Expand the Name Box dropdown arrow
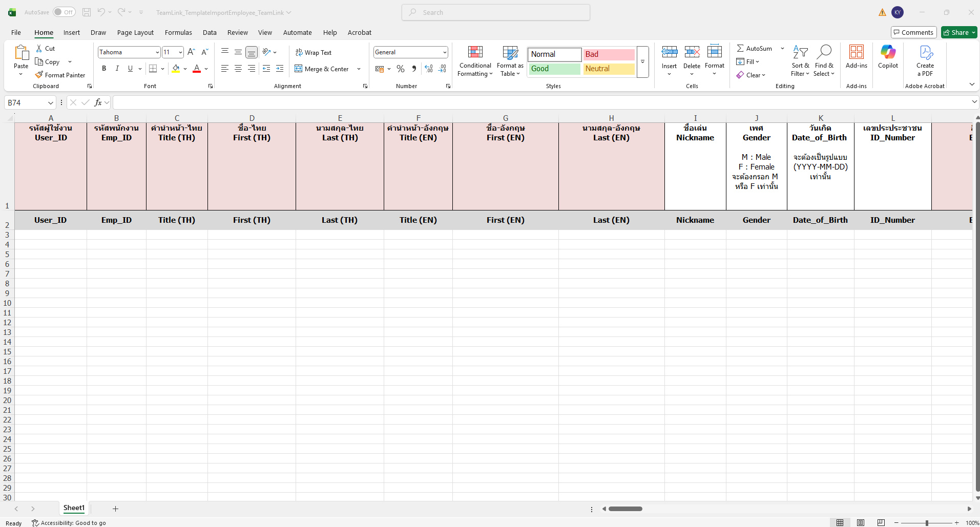The image size is (980, 527). pyautogui.click(x=50, y=103)
